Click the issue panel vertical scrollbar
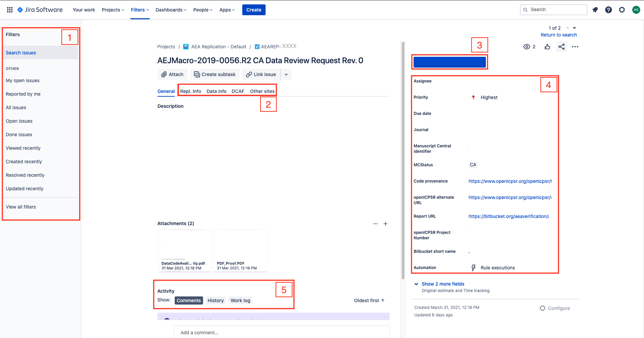This screenshot has height=338, width=644. 403,161
